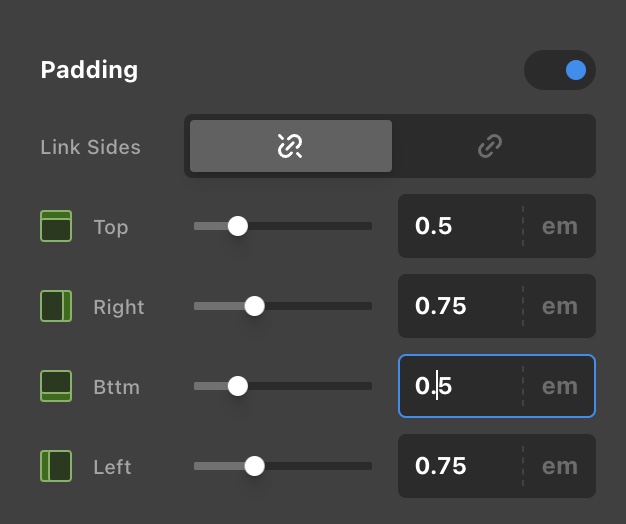Click the Top padding side icon
This screenshot has height=524, width=626.
click(56, 226)
